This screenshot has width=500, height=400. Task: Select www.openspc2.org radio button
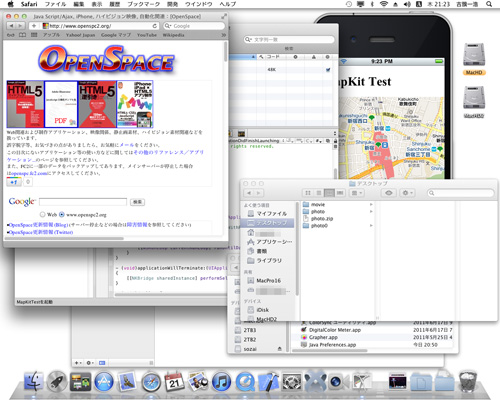tap(62, 214)
